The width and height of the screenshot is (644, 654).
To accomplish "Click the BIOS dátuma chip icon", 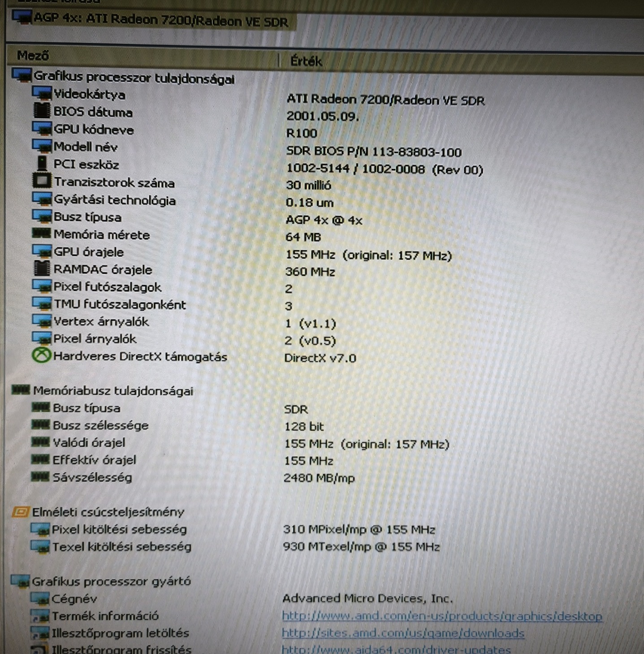I will point(42,110).
